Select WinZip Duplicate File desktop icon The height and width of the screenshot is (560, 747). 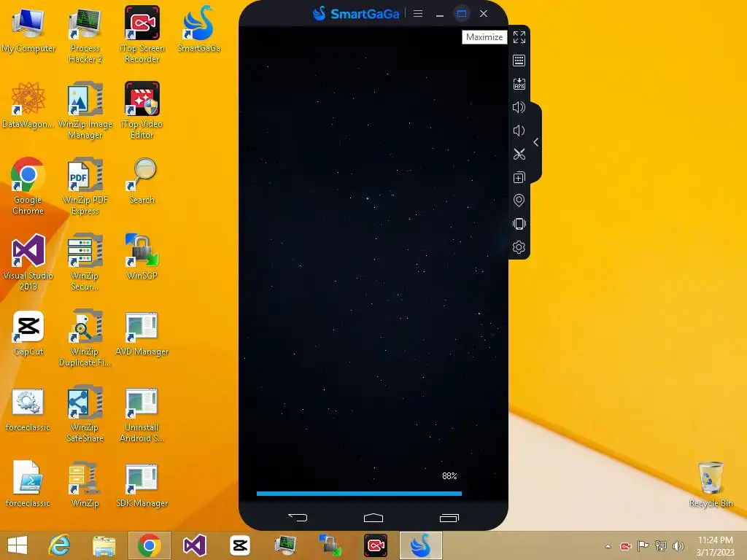85,338
